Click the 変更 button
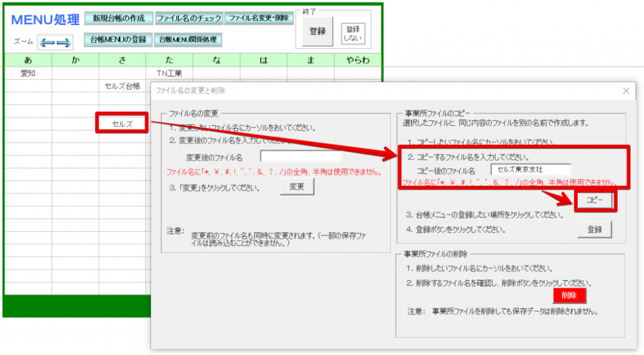This screenshot has height=355, width=644. coord(297,187)
